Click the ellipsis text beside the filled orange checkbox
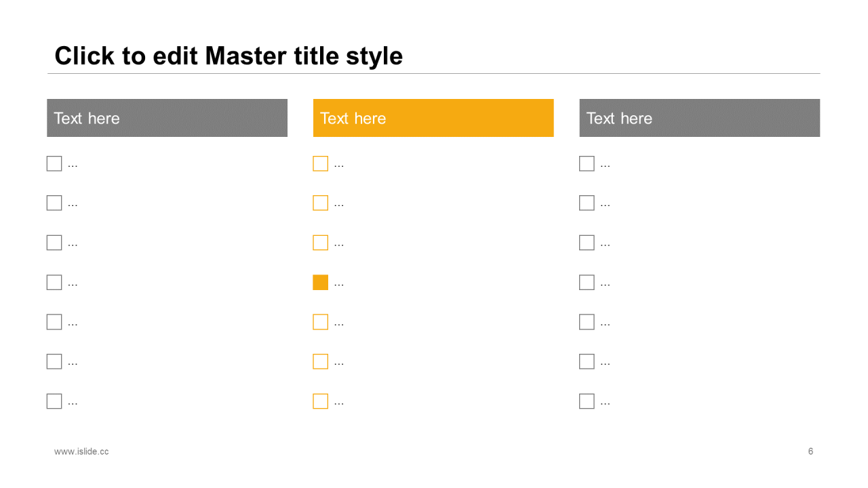This screenshot has height=488, width=868. [x=339, y=285]
